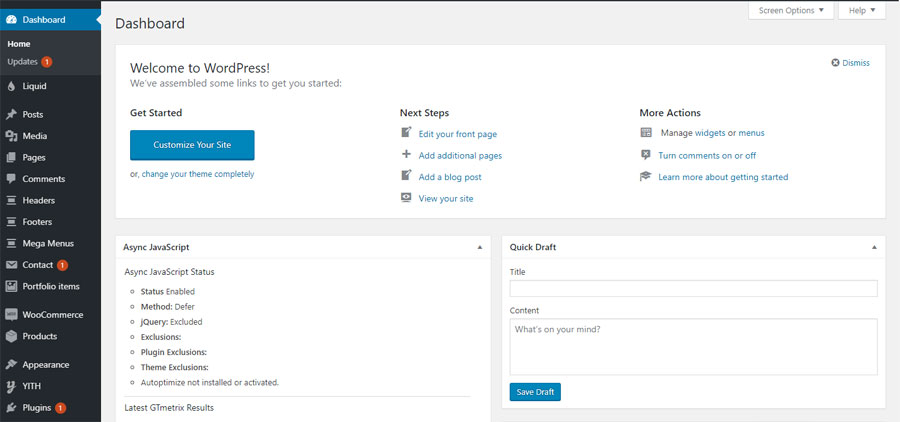The width and height of the screenshot is (900, 422).
Task: Click the widgets link
Action: pyautogui.click(x=710, y=133)
